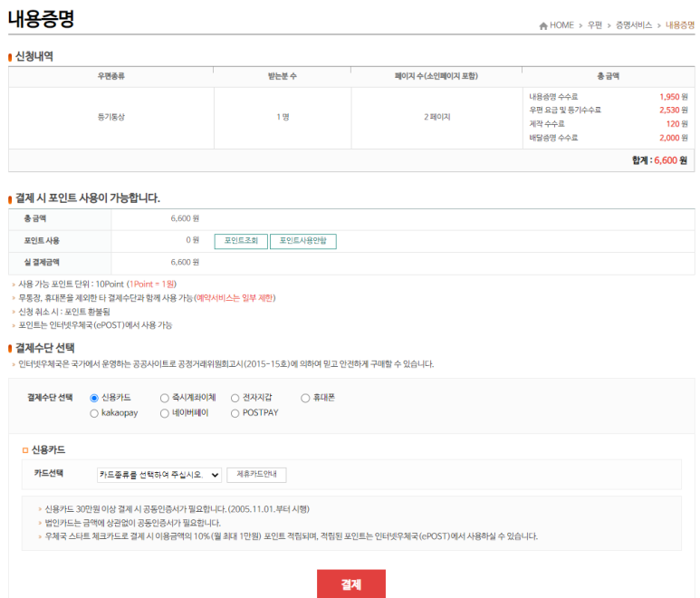Open the 우편 breadcrumb link
The width and height of the screenshot is (700, 598).
[x=595, y=25]
